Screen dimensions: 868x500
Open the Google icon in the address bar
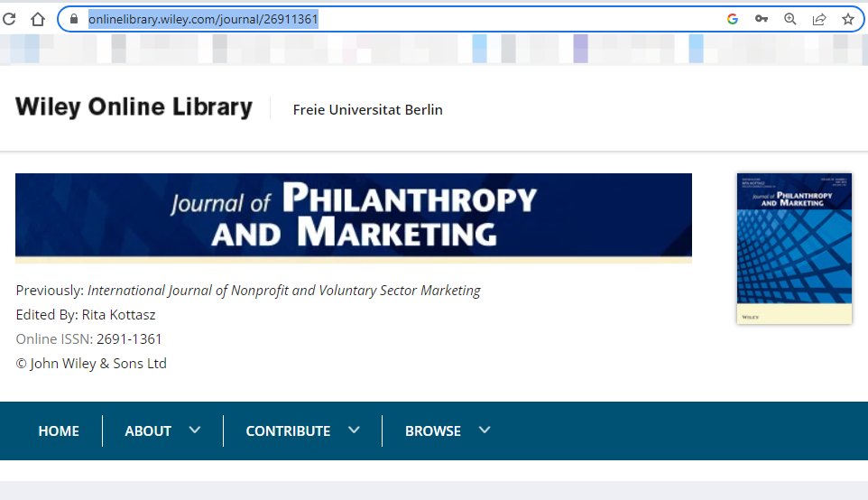click(x=733, y=19)
